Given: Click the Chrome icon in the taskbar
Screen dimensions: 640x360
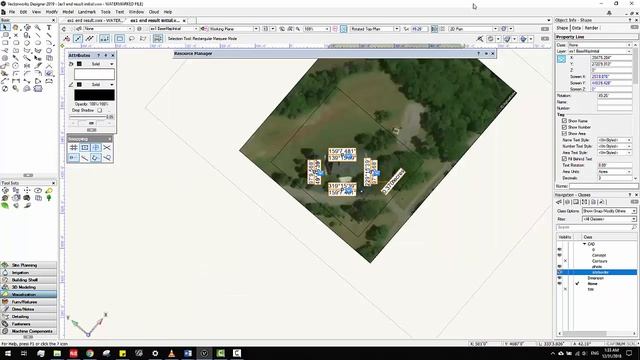Looking at the screenshot, I should [90, 353].
